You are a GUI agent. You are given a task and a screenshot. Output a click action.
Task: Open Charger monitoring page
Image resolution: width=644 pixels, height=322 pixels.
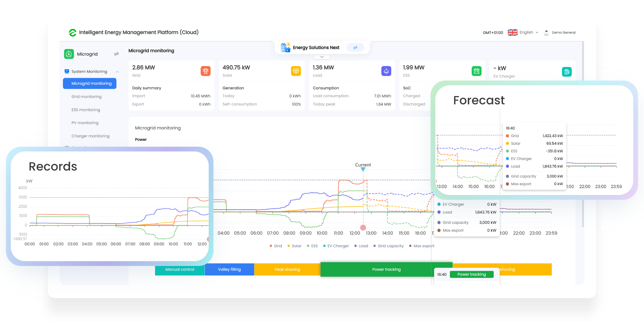click(x=90, y=136)
